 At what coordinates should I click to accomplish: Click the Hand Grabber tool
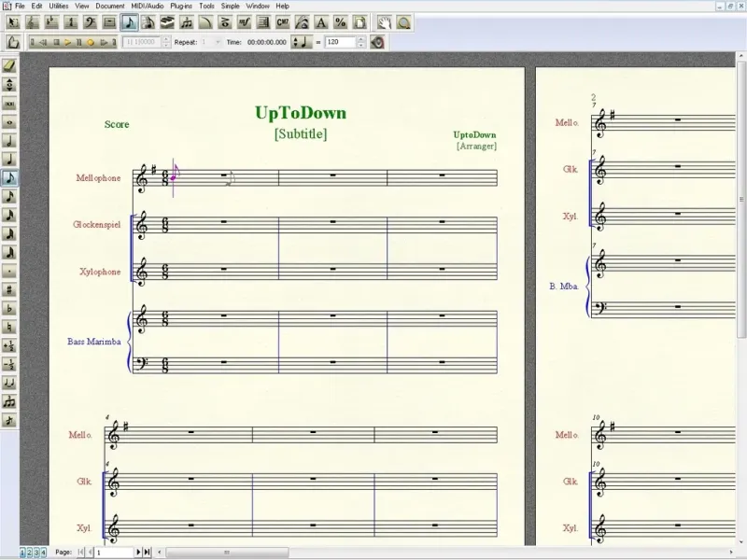385,22
